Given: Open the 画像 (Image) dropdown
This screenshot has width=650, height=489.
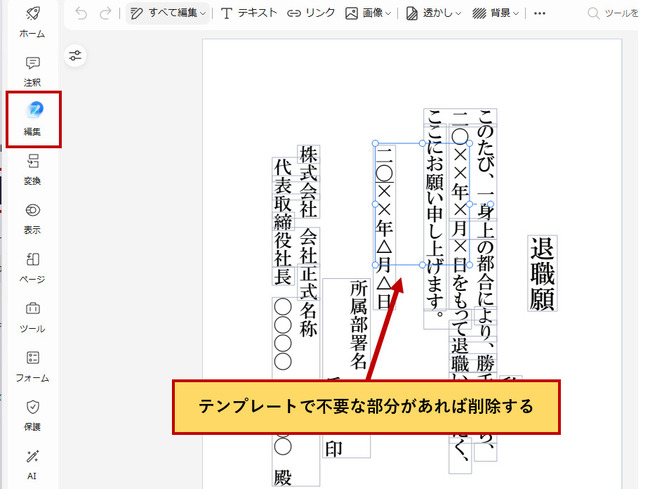Looking at the screenshot, I should 368,13.
